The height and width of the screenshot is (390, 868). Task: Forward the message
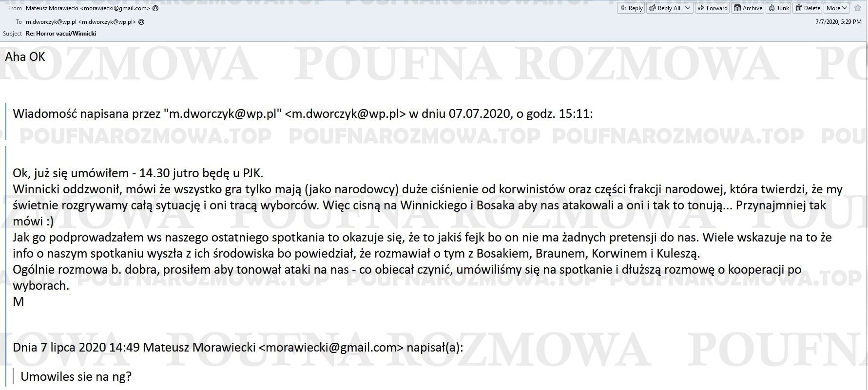(x=713, y=8)
